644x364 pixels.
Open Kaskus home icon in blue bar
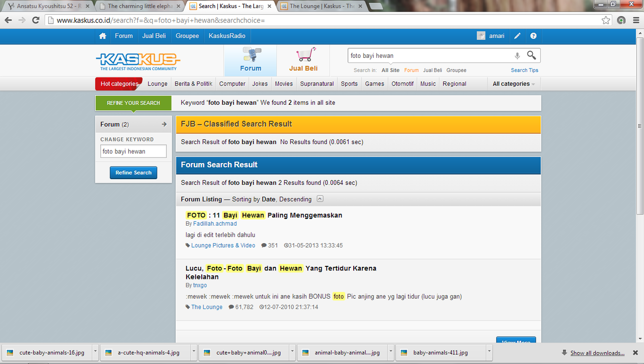coord(103,36)
